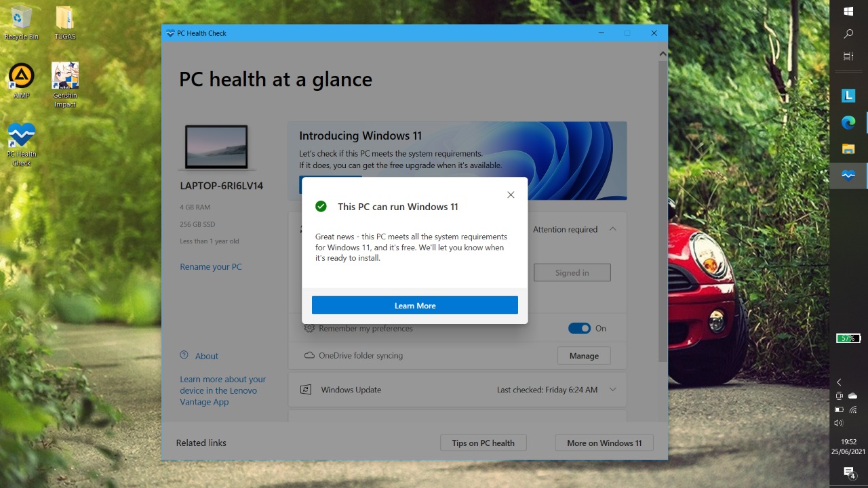Open Microsoft Edge from the taskbar

(848, 123)
